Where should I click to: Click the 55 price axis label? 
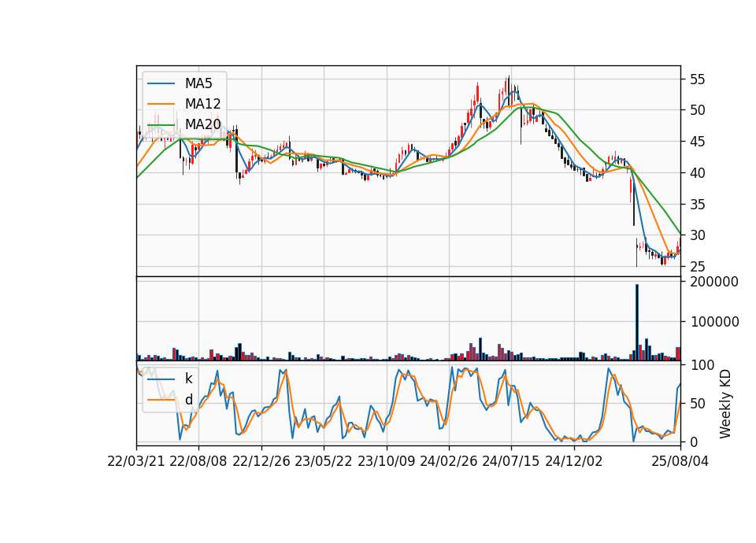[x=697, y=79]
